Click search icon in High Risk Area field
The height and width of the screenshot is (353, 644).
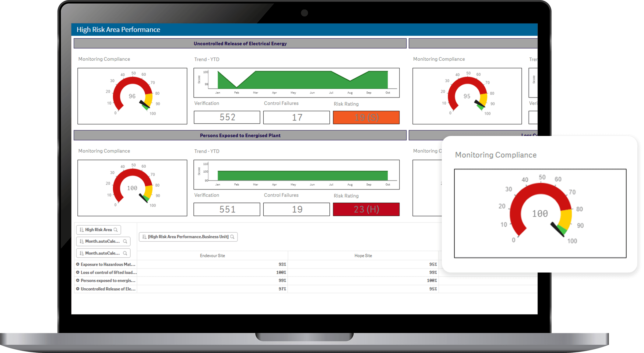tap(116, 230)
